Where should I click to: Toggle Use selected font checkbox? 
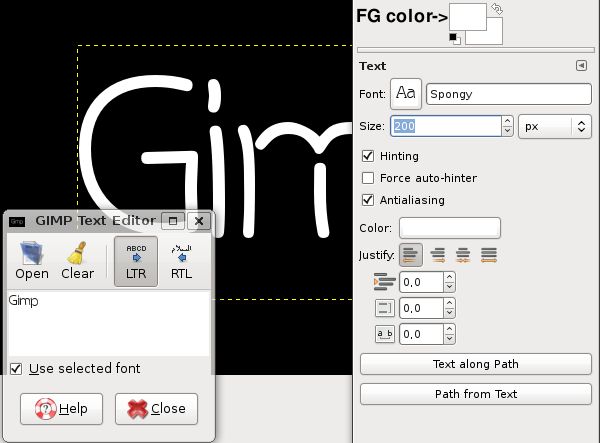coord(16,369)
